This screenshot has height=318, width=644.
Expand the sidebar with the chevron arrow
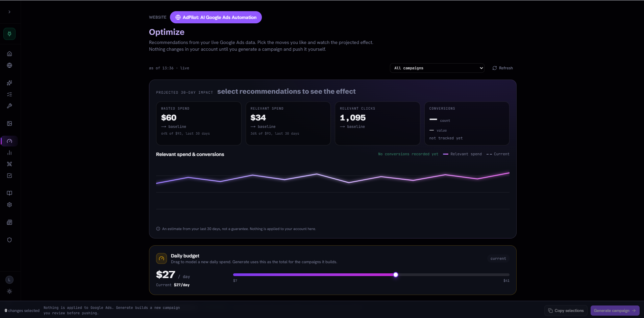click(9, 12)
